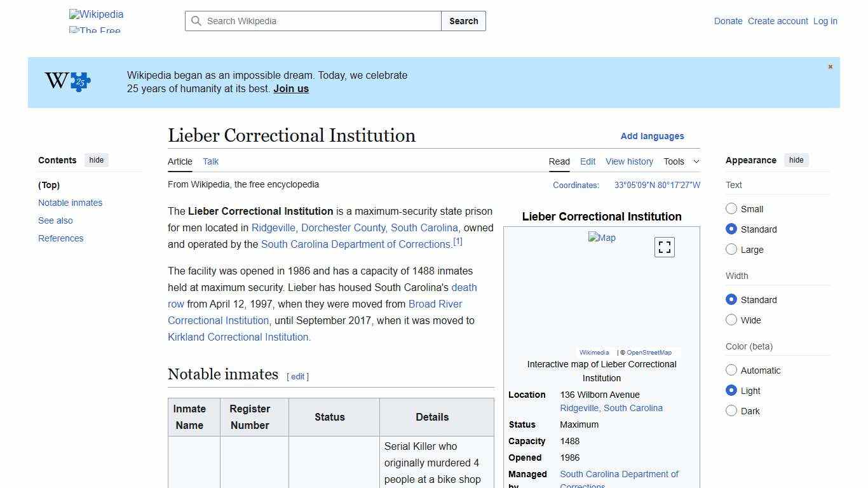
Task: Click the fullscreen icon on the interactive map
Action: point(664,247)
